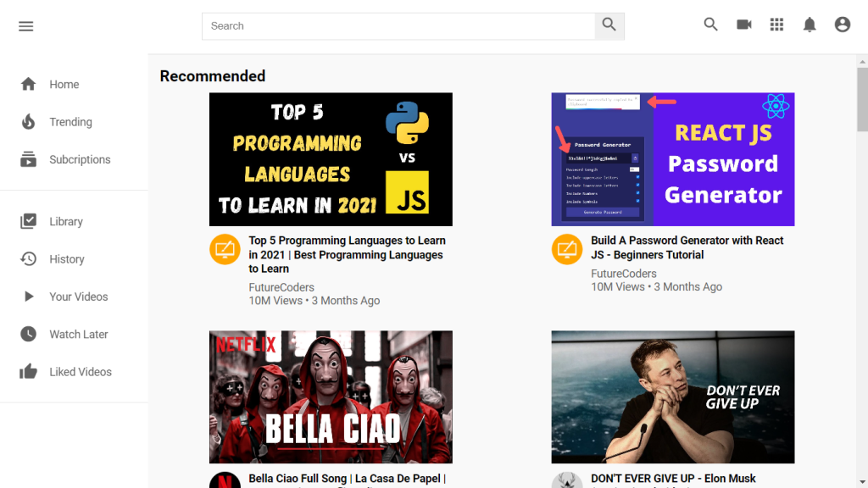Click the standalone search icon in header
This screenshot has height=488, width=868.
coord(711,25)
